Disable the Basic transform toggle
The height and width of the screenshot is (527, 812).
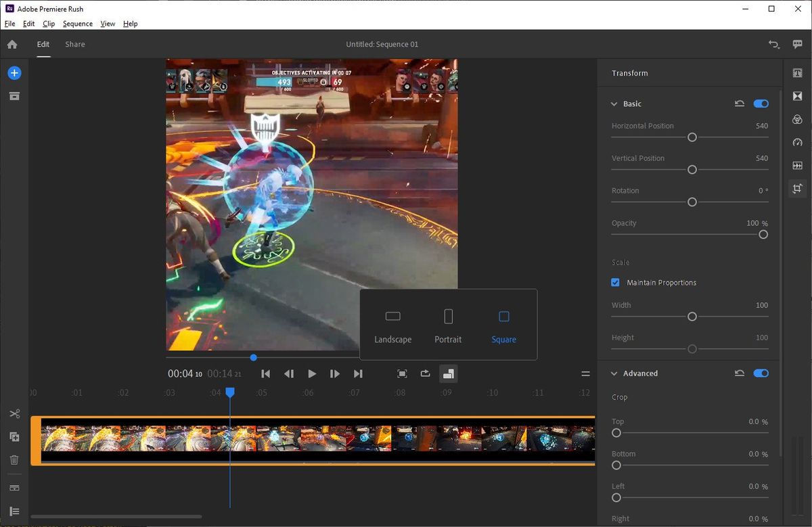(x=761, y=104)
